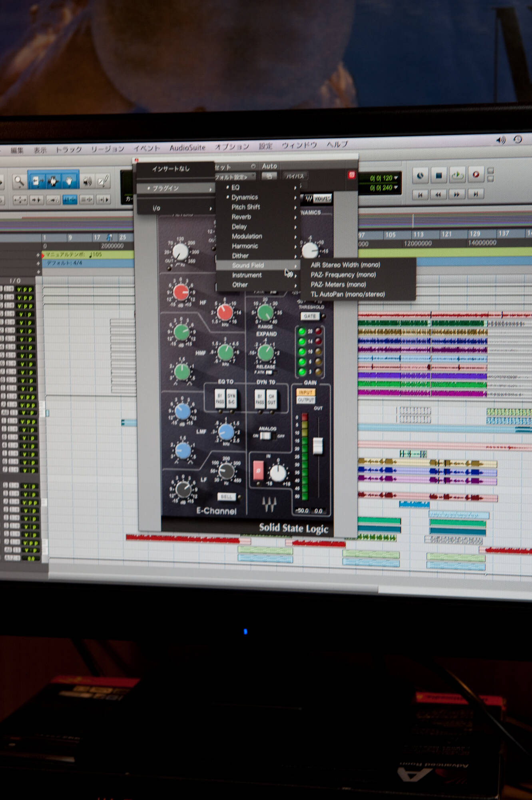
Task: Select インサートなし menu entry
Action: (x=175, y=168)
